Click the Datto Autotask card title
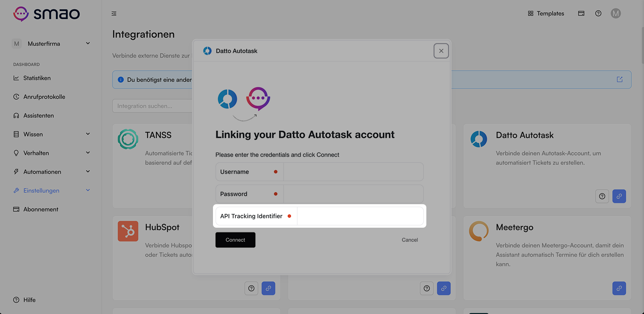The height and width of the screenshot is (314, 644). (525, 135)
